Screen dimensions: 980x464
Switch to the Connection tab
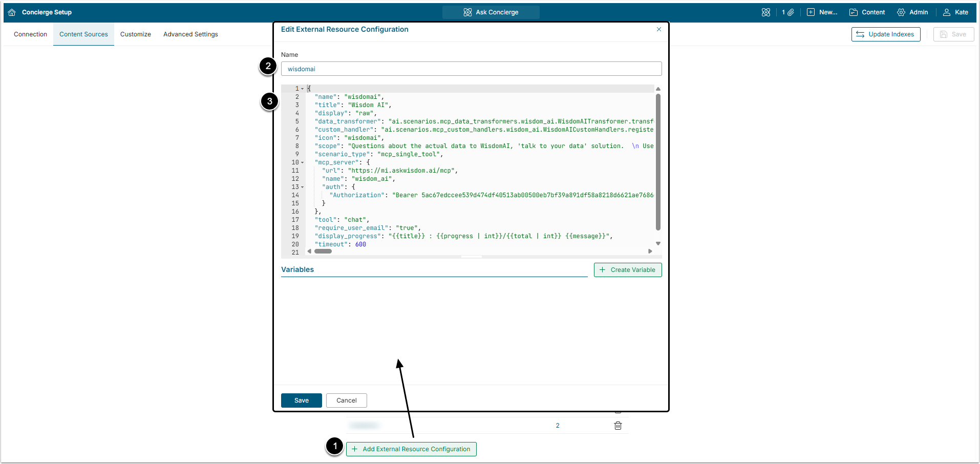(x=30, y=34)
